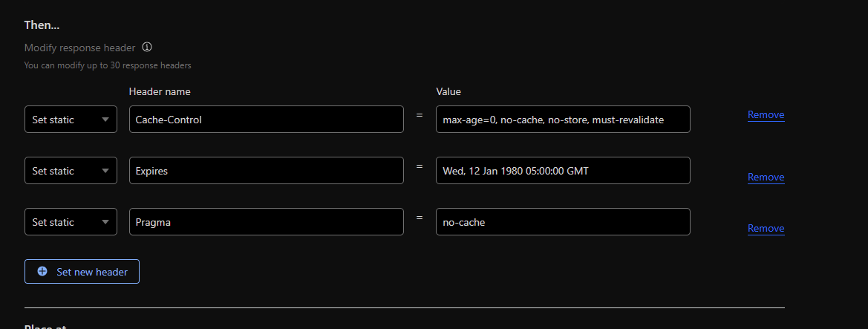Focus the Expires header name field
This screenshot has height=329, width=868.
pyautogui.click(x=266, y=171)
